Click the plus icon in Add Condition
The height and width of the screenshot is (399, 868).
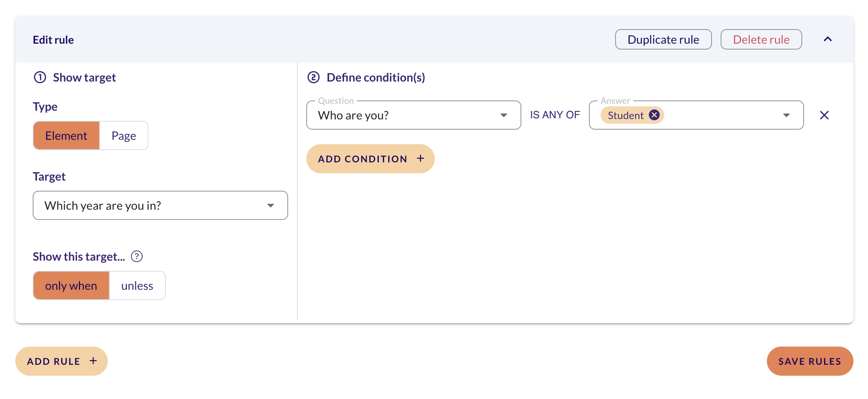(x=421, y=158)
